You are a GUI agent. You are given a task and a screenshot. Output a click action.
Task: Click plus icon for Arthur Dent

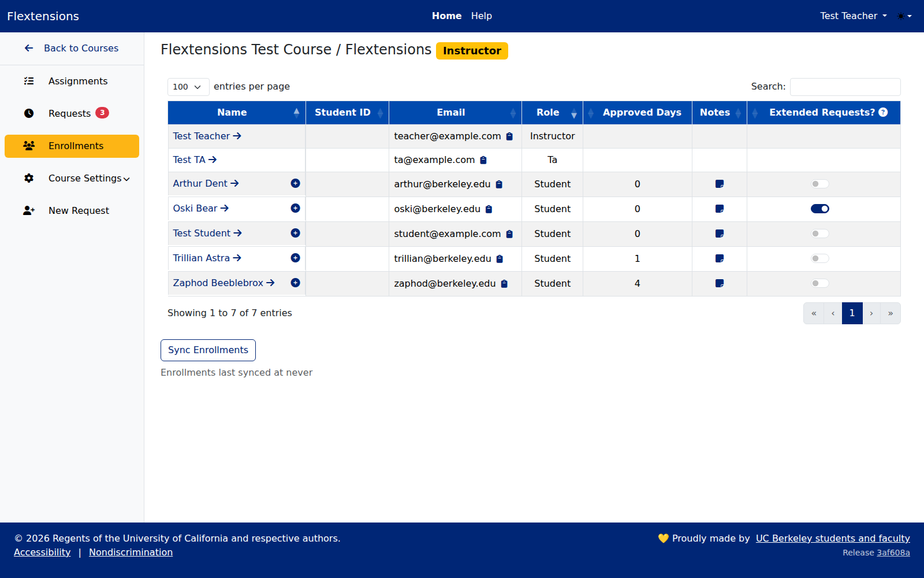(x=295, y=183)
